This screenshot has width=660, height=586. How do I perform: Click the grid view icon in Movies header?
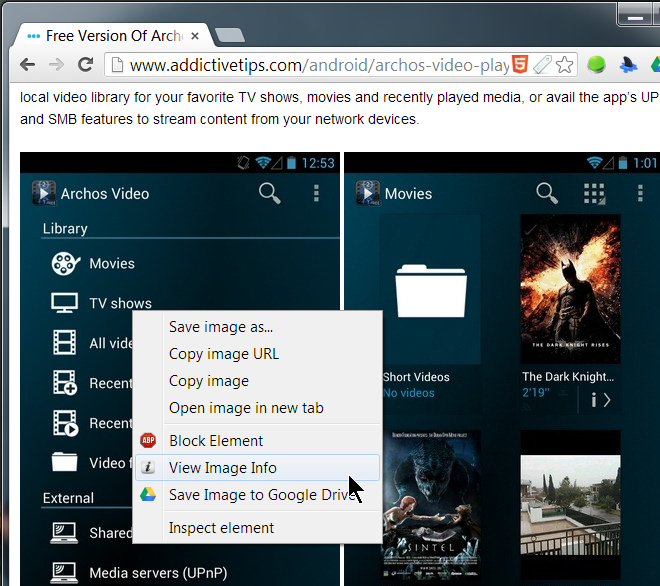click(x=594, y=194)
